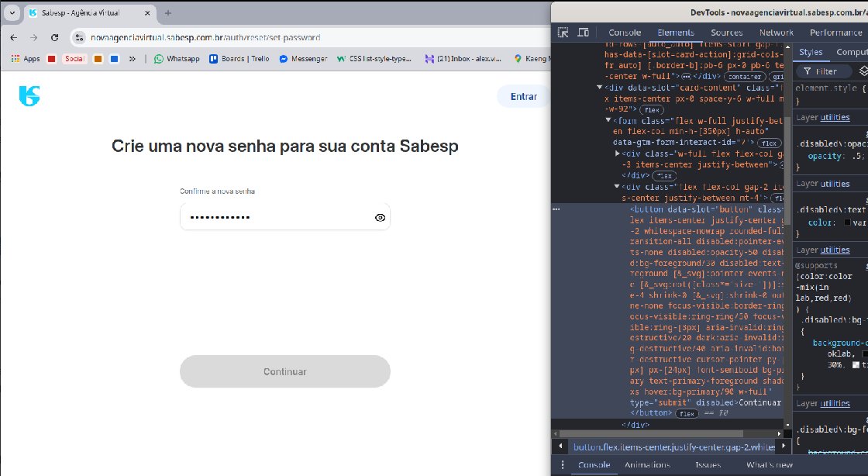Open the (21) Inbox bookmark
The height and width of the screenshot is (476, 868).
click(463, 59)
